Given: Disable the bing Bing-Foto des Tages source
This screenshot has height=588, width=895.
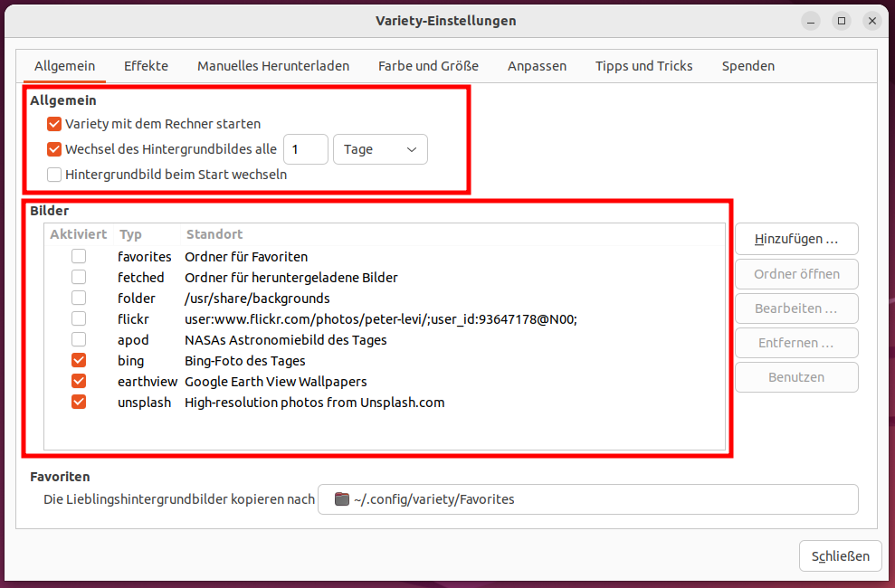Looking at the screenshot, I should [x=79, y=360].
